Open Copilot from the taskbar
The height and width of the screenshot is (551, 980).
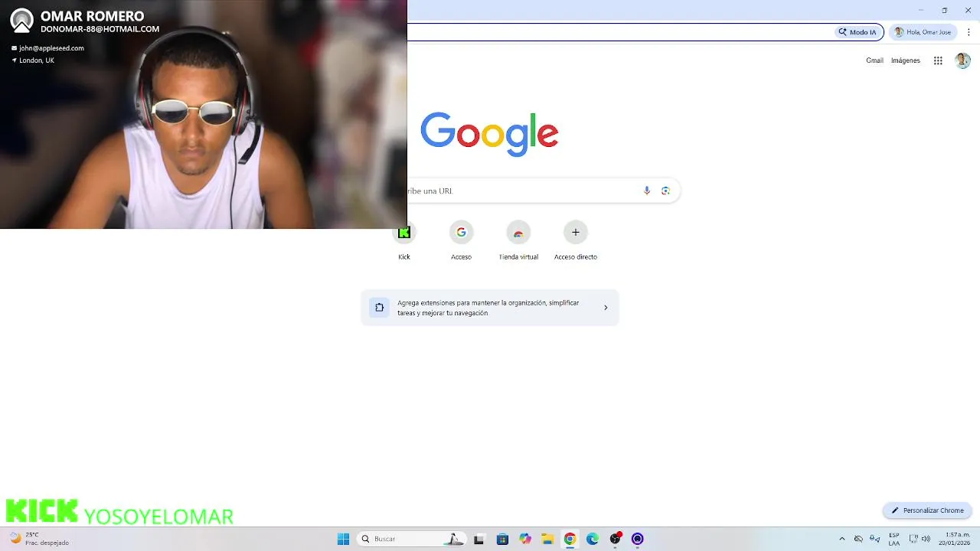click(x=525, y=539)
